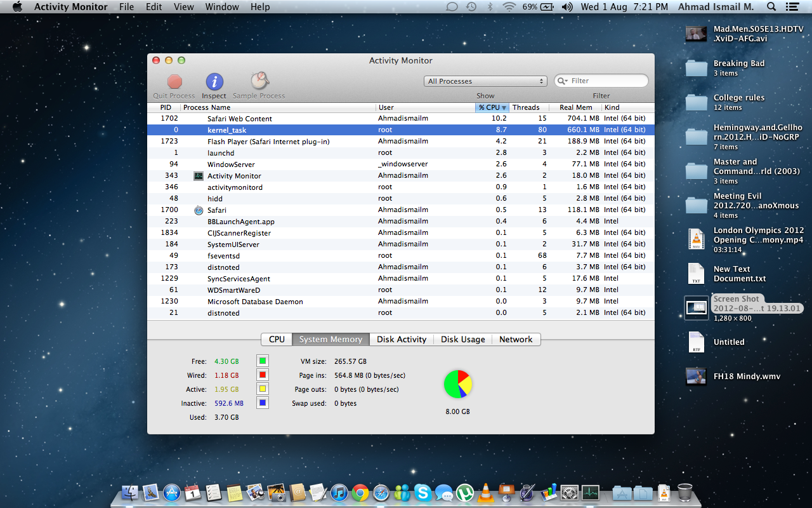Sort by the Threads column header
812x508 pixels.
pyautogui.click(x=529, y=107)
